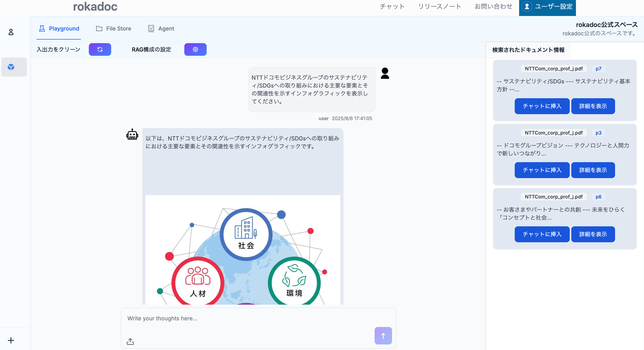Click the p7 page badge
The width and height of the screenshot is (644, 350).
point(598,69)
